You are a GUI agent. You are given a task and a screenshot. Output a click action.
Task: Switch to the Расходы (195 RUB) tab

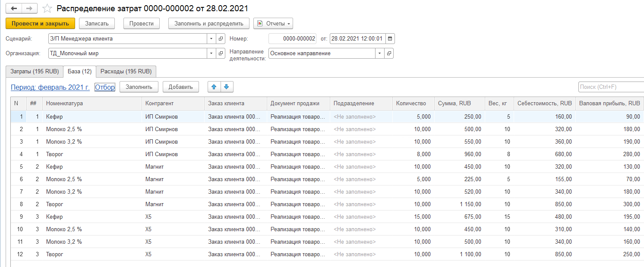coord(126,72)
